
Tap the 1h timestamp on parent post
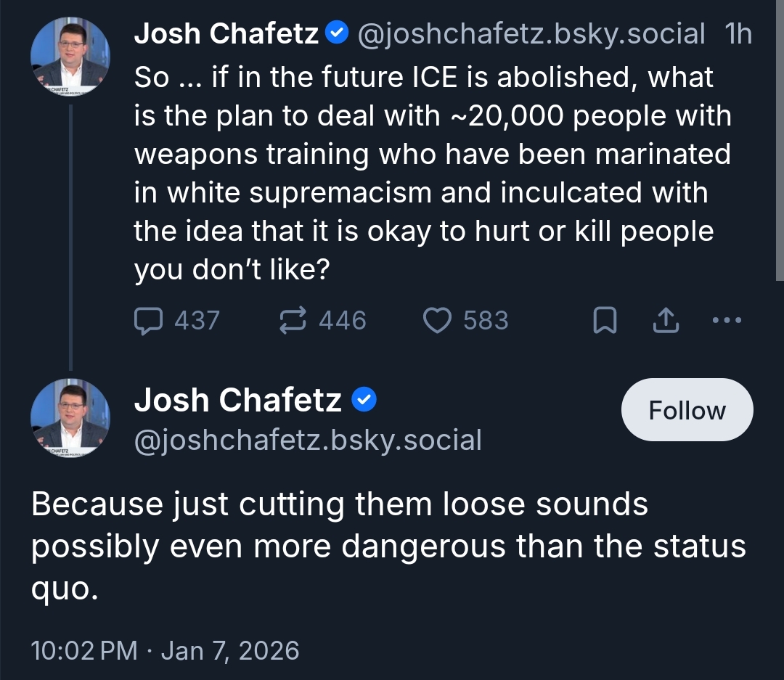(x=738, y=33)
